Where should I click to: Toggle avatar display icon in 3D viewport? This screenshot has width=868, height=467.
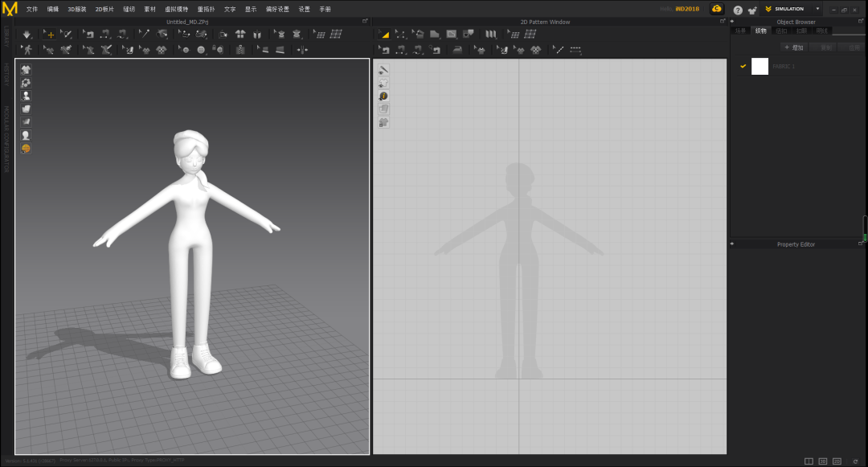(x=26, y=96)
